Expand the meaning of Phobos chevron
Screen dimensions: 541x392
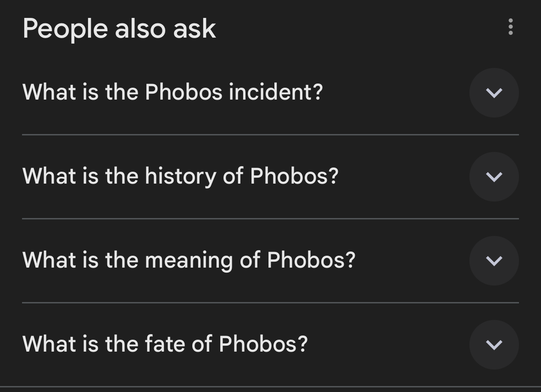pyautogui.click(x=494, y=261)
